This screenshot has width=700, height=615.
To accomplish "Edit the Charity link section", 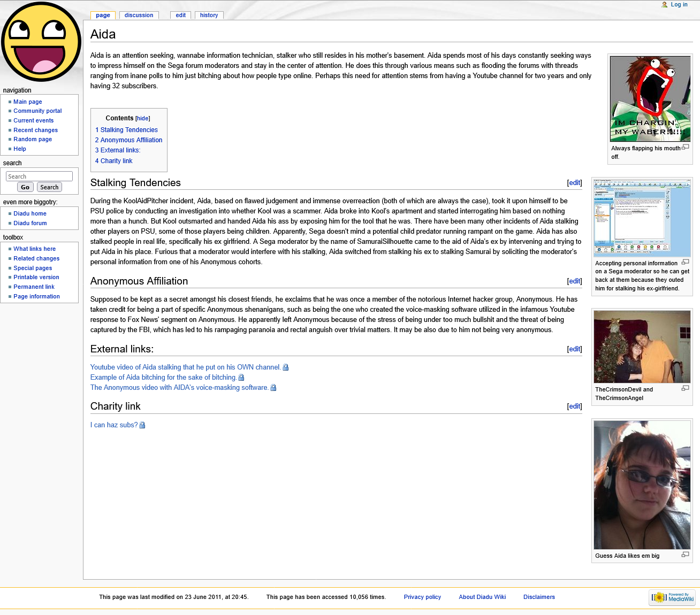I will click(x=575, y=406).
